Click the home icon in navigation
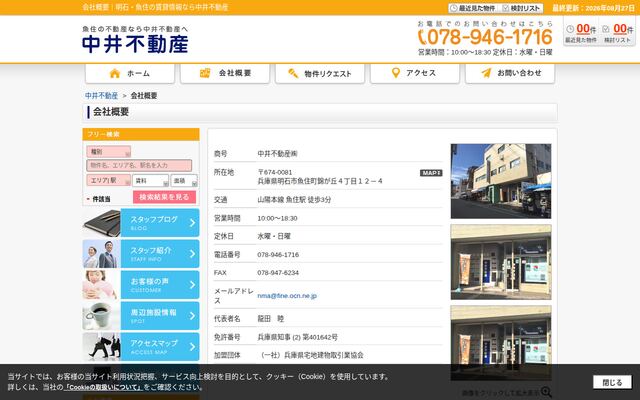This screenshot has width=640, height=400. point(115,73)
